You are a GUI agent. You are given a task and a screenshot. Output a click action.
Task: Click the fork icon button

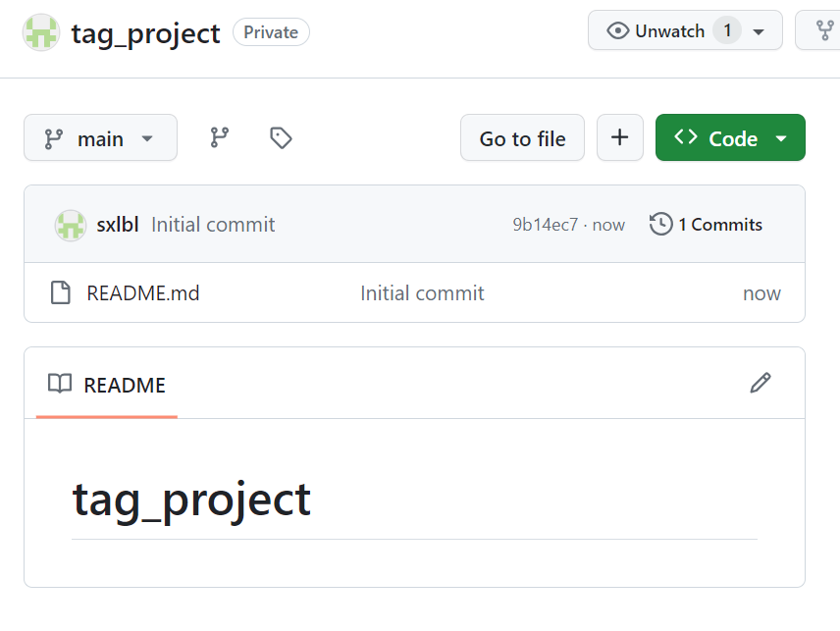(825, 31)
